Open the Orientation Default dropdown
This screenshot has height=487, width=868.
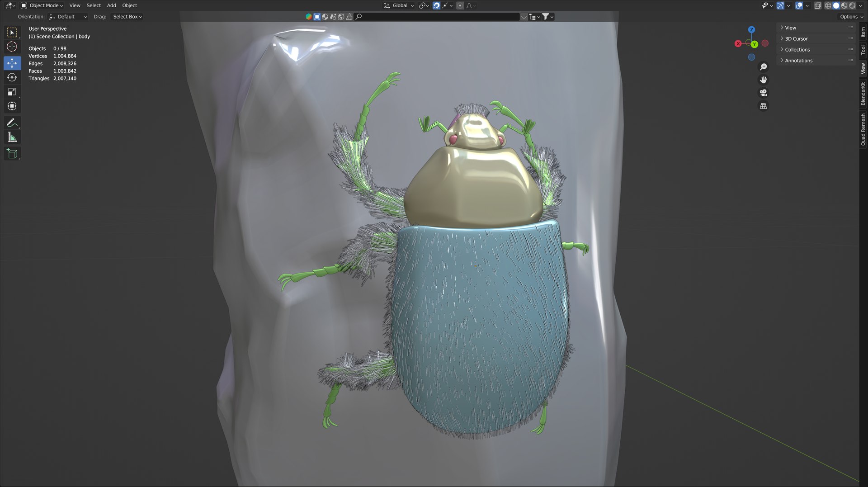pos(68,17)
